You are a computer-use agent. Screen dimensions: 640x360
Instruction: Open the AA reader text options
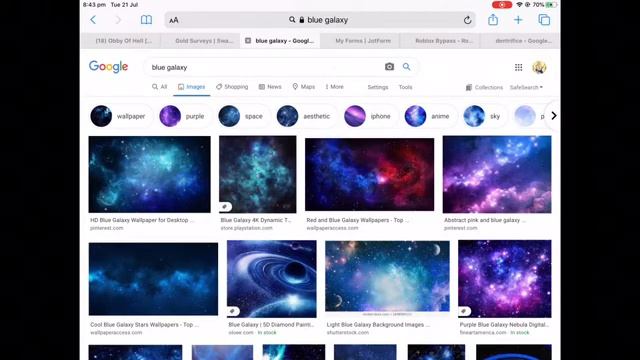(x=174, y=20)
